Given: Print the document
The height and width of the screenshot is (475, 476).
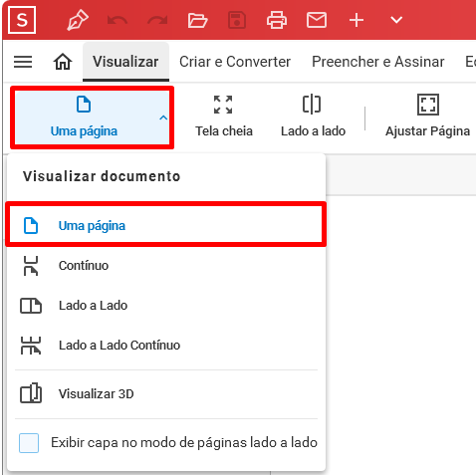Looking at the screenshot, I should (277, 20).
